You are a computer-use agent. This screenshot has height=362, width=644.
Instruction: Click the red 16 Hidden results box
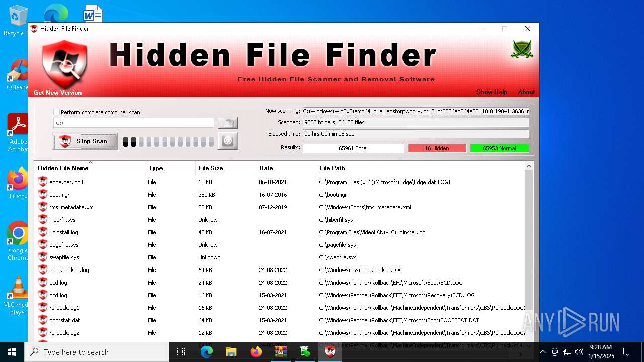437,148
